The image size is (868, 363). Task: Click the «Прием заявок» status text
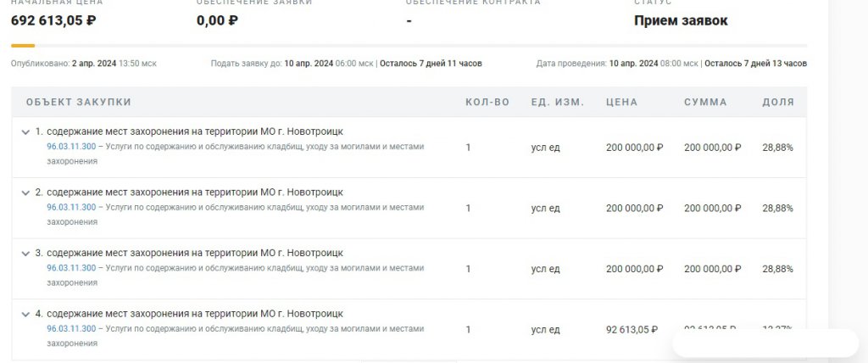click(x=681, y=20)
